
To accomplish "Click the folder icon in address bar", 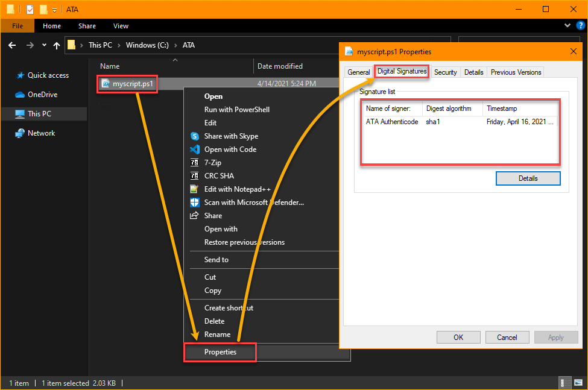I will pos(72,45).
